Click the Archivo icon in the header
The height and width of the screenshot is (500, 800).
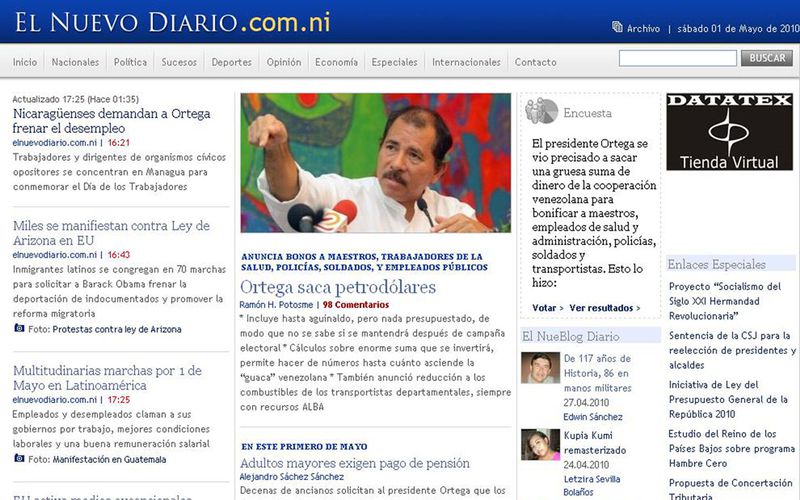[x=617, y=27]
